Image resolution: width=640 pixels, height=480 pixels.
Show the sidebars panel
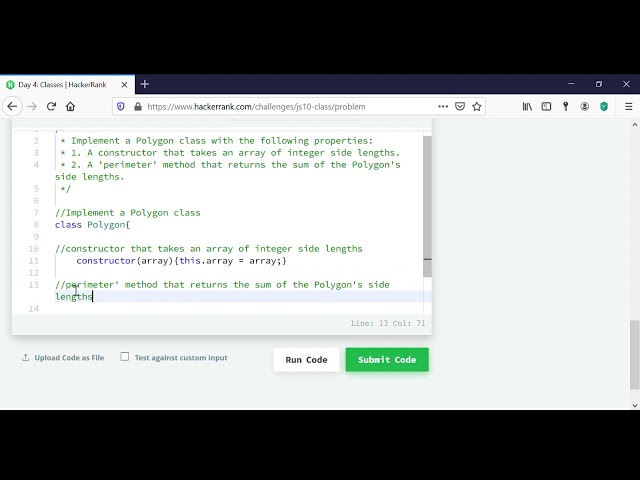546,107
